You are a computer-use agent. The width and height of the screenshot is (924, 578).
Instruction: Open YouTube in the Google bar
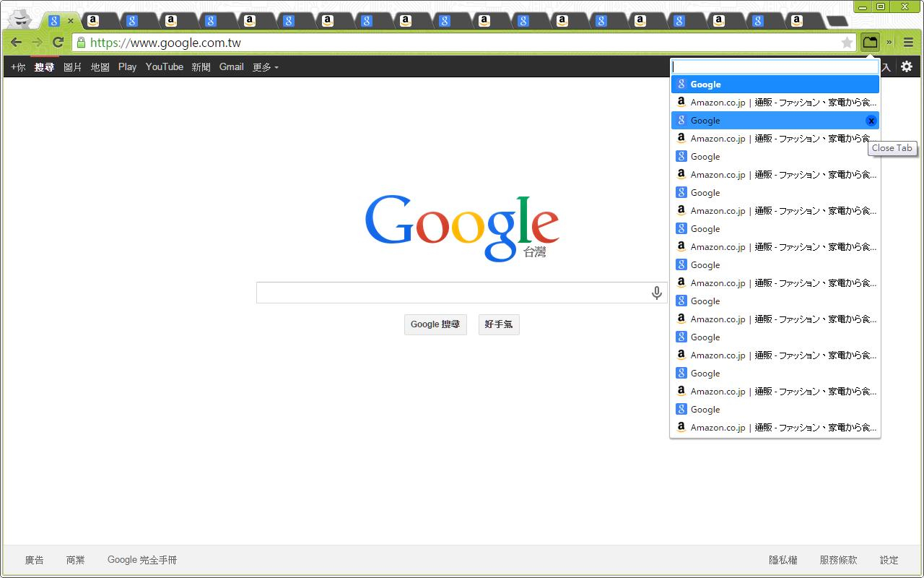tap(165, 67)
